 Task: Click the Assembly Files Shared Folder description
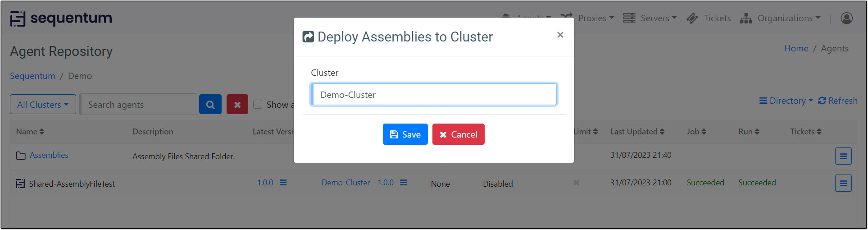pos(184,156)
